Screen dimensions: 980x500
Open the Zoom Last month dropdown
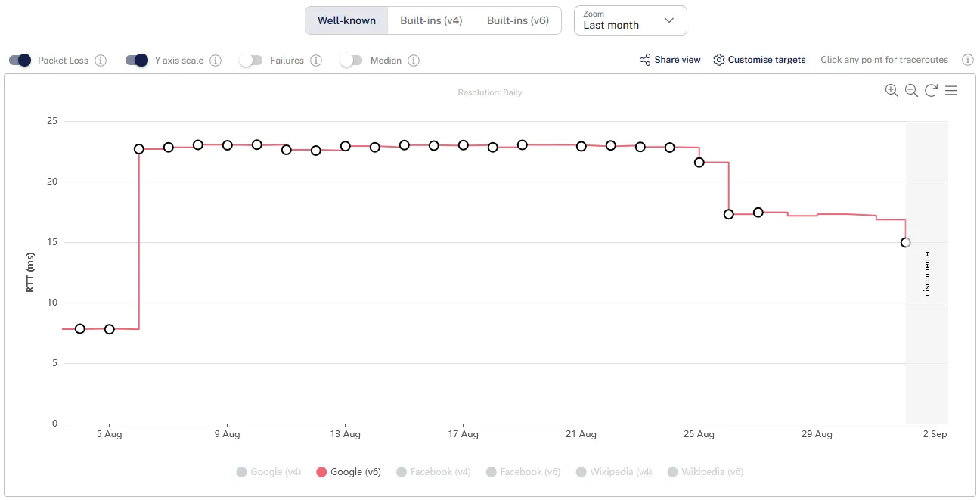(x=631, y=20)
